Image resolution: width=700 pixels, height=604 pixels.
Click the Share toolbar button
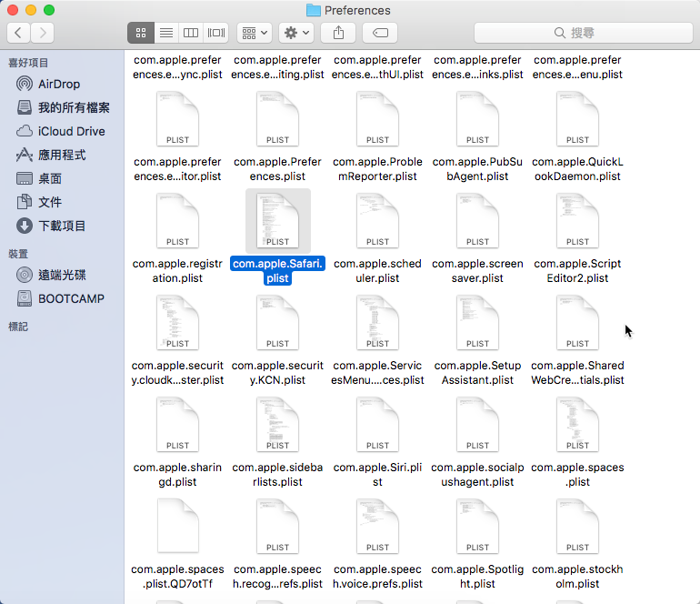coord(338,33)
